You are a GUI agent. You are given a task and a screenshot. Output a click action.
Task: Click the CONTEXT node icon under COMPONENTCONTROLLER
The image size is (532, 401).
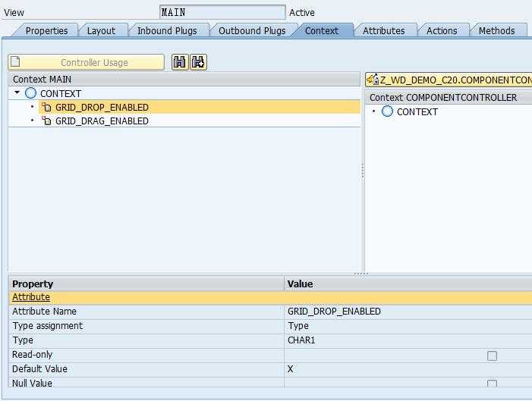point(387,111)
